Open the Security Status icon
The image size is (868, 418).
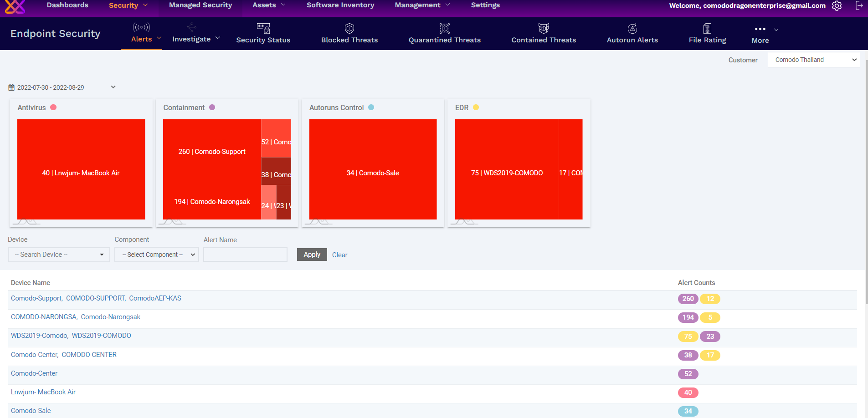tap(263, 28)
